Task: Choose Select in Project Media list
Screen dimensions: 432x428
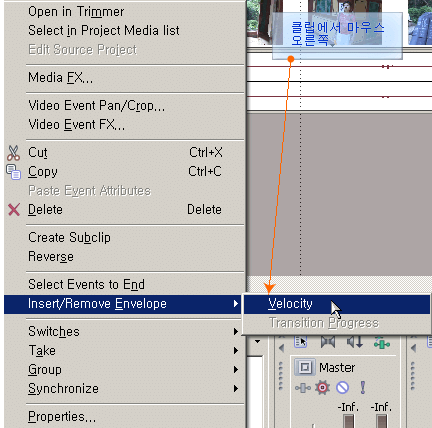Action: click(104, 31)
